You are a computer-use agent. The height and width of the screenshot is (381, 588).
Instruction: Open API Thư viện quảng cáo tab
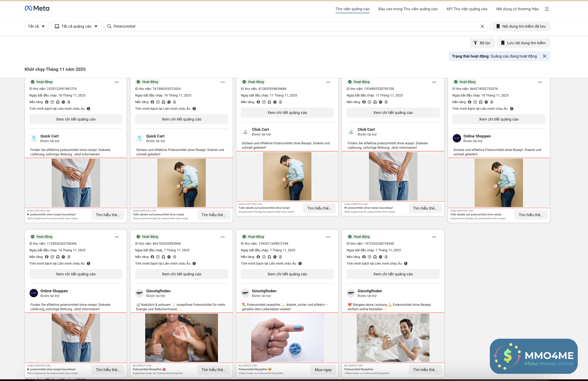pyautogui.click(x=467, y=9)
